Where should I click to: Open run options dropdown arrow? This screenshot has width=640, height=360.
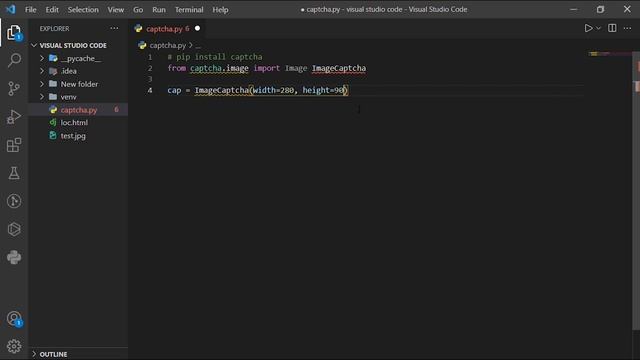pos(598,28)
